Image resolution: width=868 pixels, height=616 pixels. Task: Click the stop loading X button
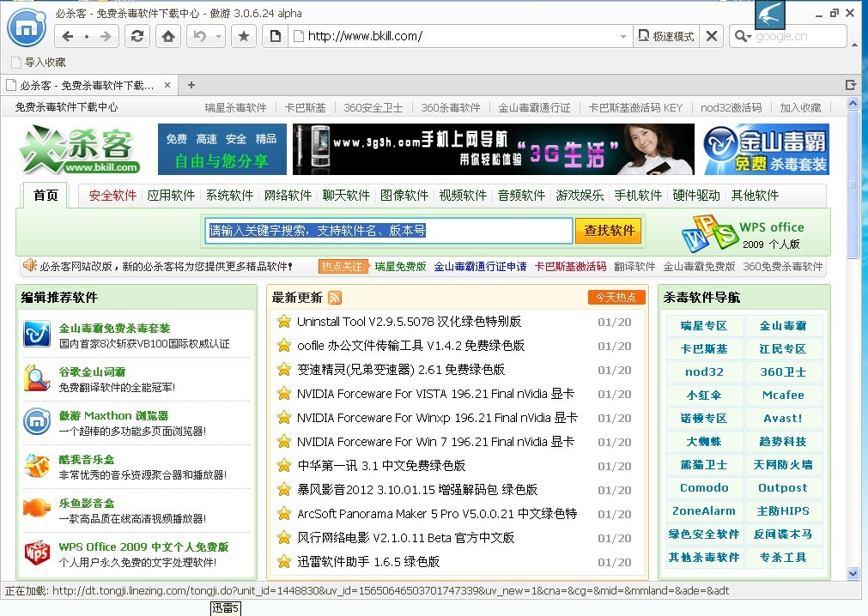click(711, 36)
